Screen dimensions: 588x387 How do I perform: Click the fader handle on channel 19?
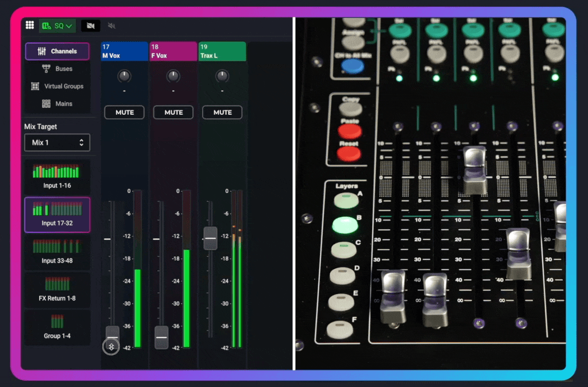(x=210, y=238)
